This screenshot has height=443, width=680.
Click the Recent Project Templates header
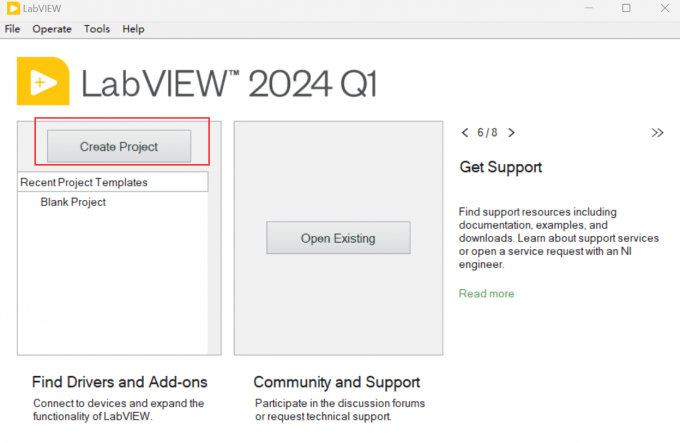(113, 182)
